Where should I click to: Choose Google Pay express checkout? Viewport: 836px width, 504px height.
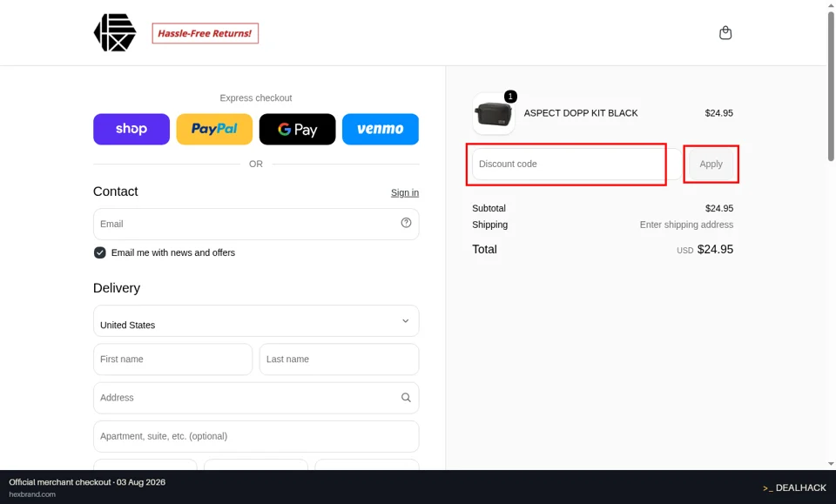(x=298, y=129)
